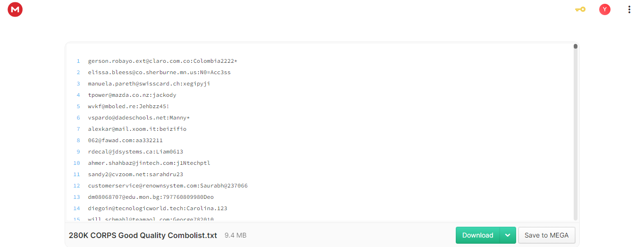Click line number 10 in the gutter
The height and width of the screenshot is (247, 644).
click(77, 163)
